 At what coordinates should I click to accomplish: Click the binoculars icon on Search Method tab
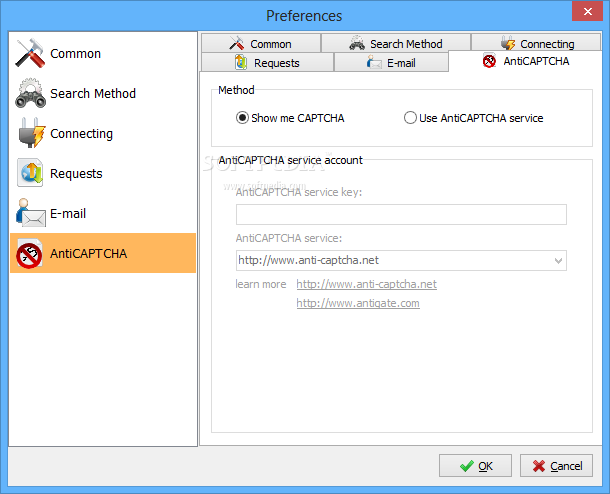click(x=357, y=43)
